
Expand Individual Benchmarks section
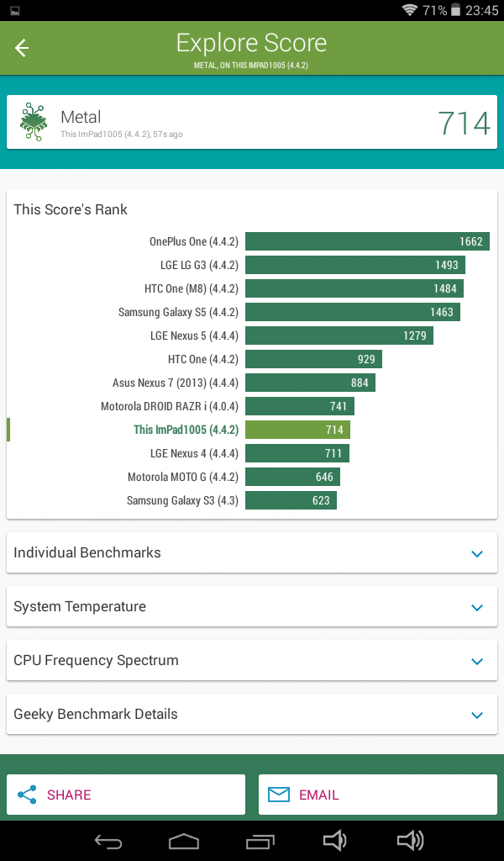[x=252, y=552]
